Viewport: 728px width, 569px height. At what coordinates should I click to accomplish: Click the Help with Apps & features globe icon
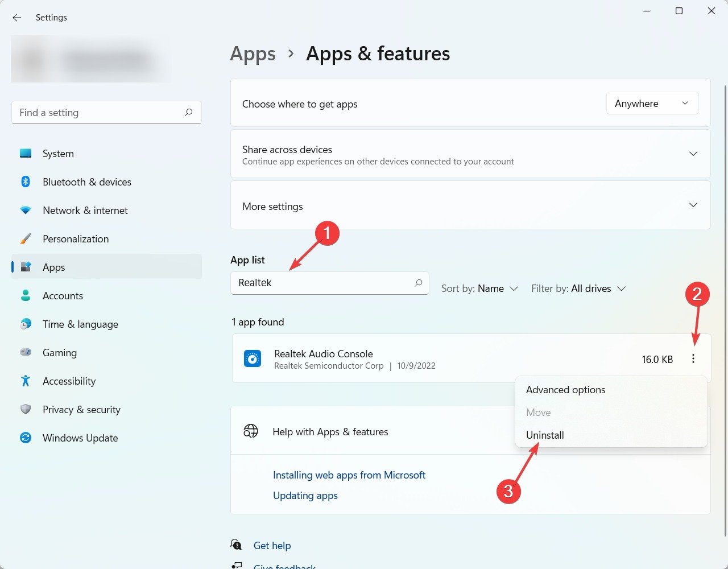click(x=251, y=431)
